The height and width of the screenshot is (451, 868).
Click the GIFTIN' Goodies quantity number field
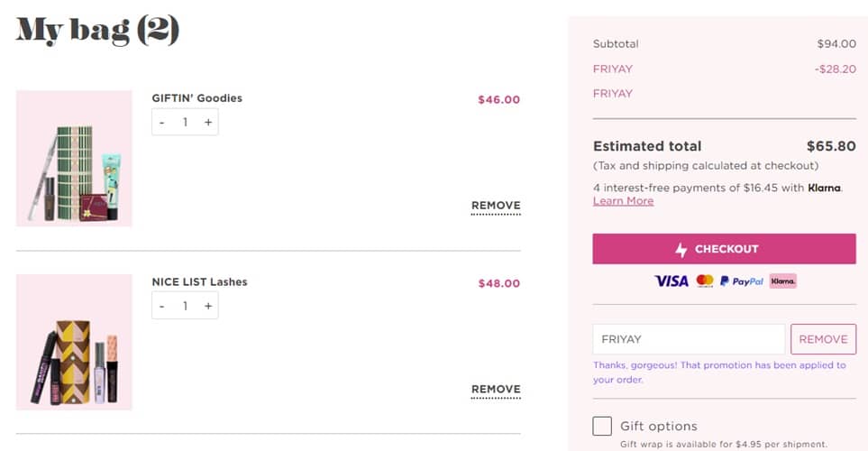tap(185, 122)
